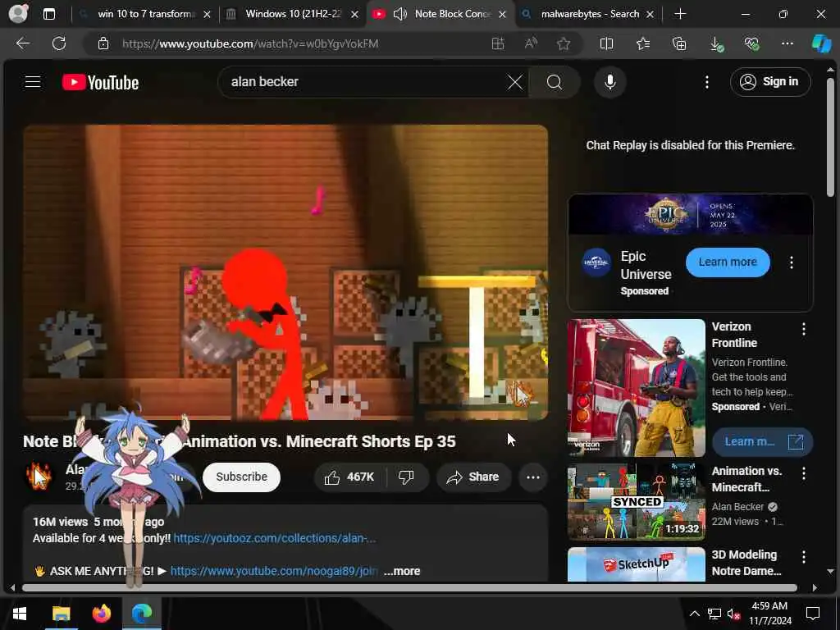Expand description with '...more'

pyautogui.click(x=402, y=571)
